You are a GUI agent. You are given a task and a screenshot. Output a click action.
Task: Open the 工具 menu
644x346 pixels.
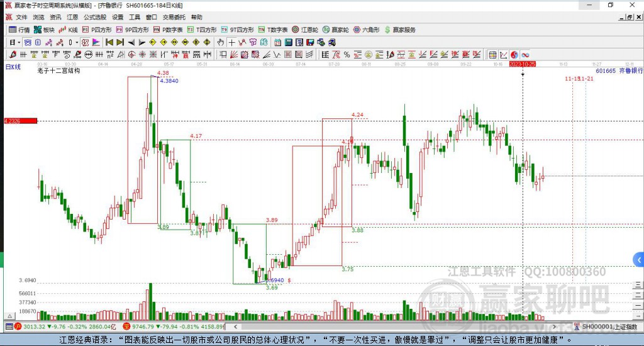point(135,17)
